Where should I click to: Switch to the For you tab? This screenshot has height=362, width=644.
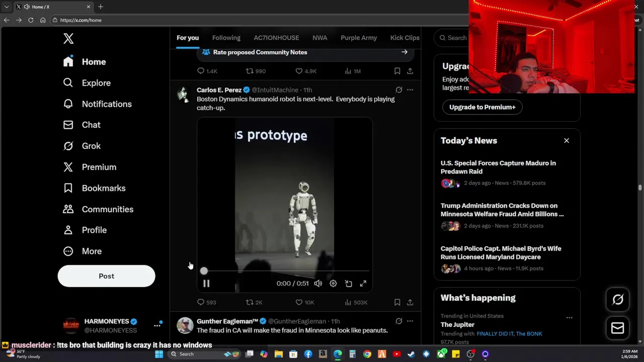tap(188, 38)
